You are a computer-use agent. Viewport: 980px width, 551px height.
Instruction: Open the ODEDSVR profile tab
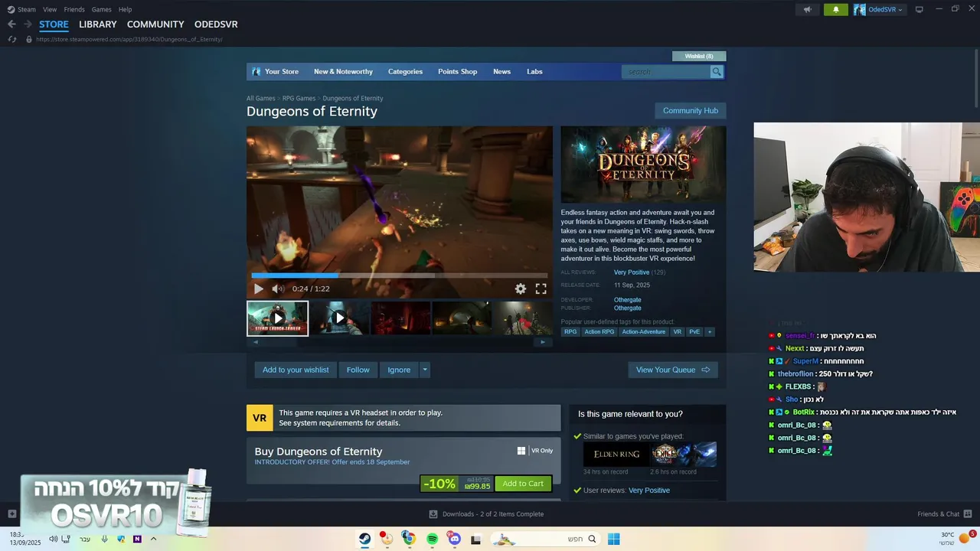coord(216,24)
